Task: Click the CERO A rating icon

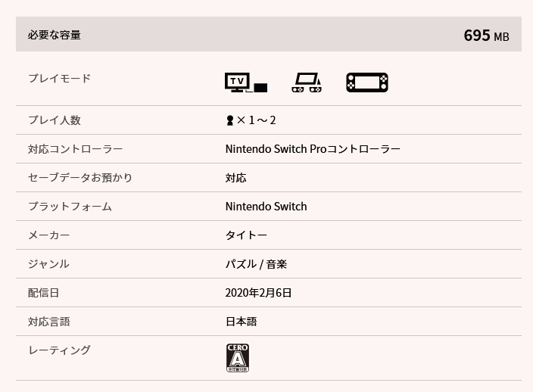Action: [x=238, y=358]
